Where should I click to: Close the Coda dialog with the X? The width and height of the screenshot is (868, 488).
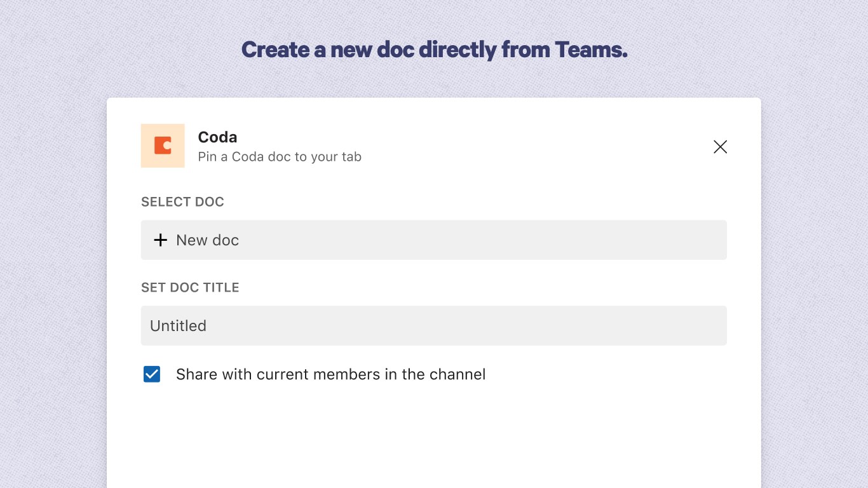[720, 147]
